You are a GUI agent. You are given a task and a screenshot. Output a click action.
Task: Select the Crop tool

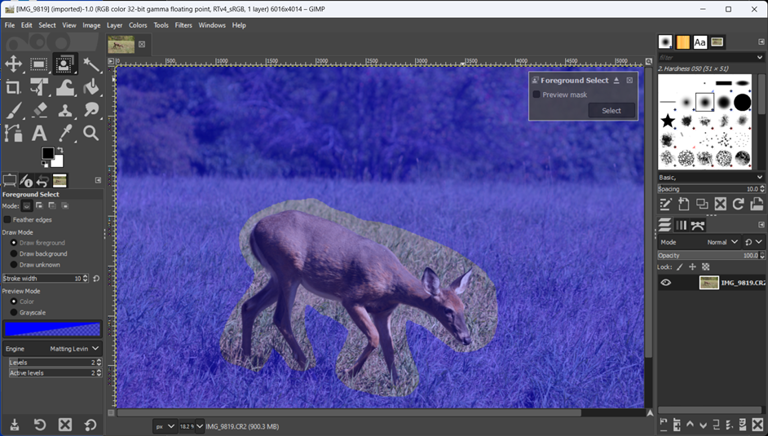[x=13, y=87]
